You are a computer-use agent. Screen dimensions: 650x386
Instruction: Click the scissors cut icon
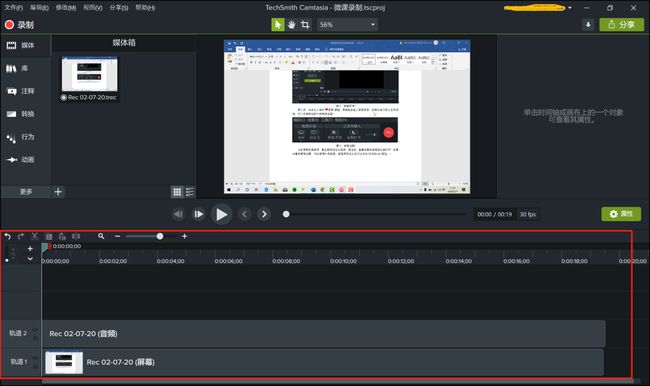click(35, 236)
